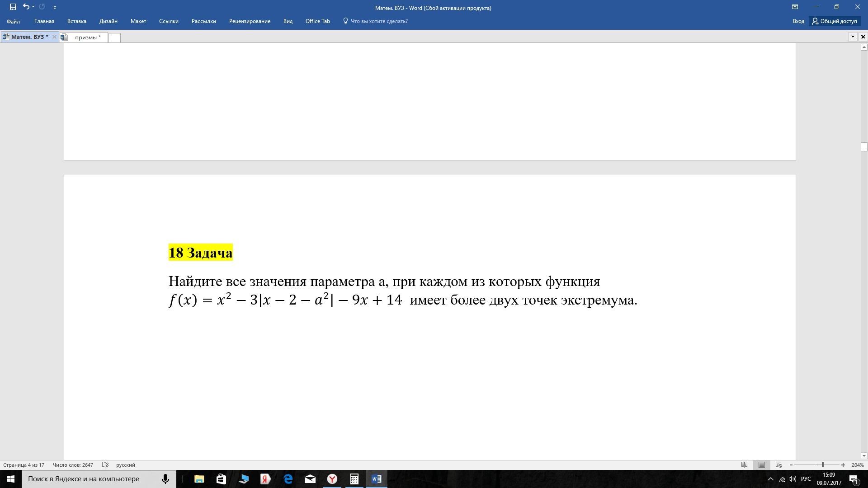Click the spelling proofing status icon
Viewport: 868px width, 488px height.
pyautogui.click(x=105, y=465)
